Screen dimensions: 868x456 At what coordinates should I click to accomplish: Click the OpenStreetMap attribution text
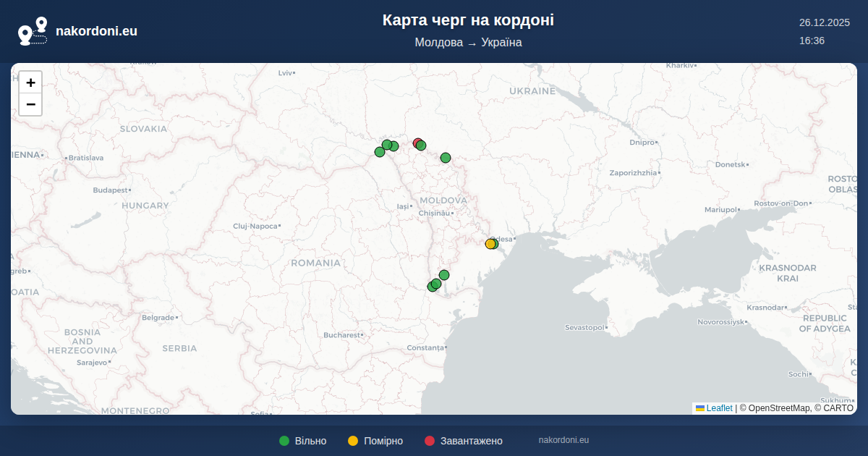tap(779, 408)
